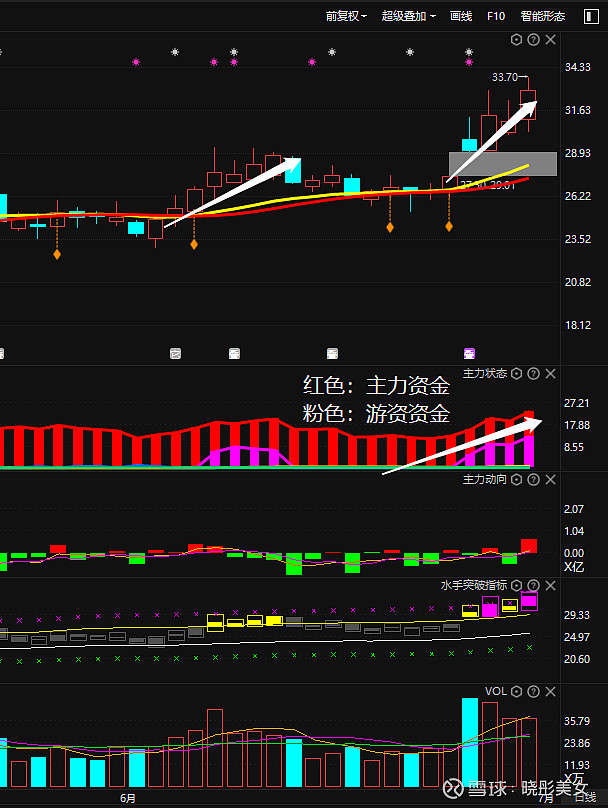Select the 画线 drawing menu
This screenshot has width=608, height=808.
(x=461, y=16)
